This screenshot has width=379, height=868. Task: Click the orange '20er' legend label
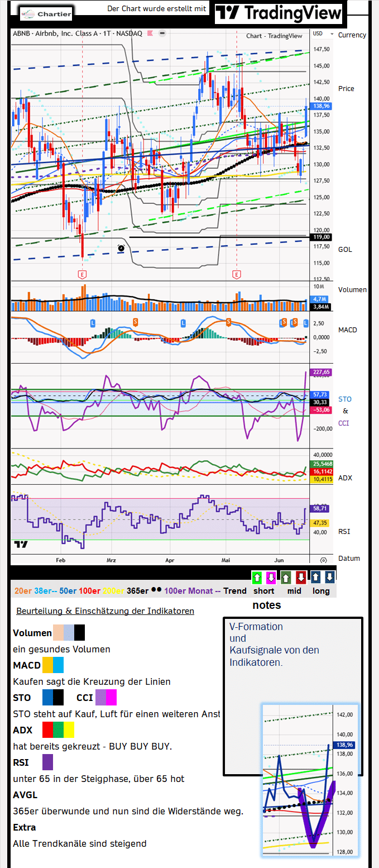coord(23,591)
